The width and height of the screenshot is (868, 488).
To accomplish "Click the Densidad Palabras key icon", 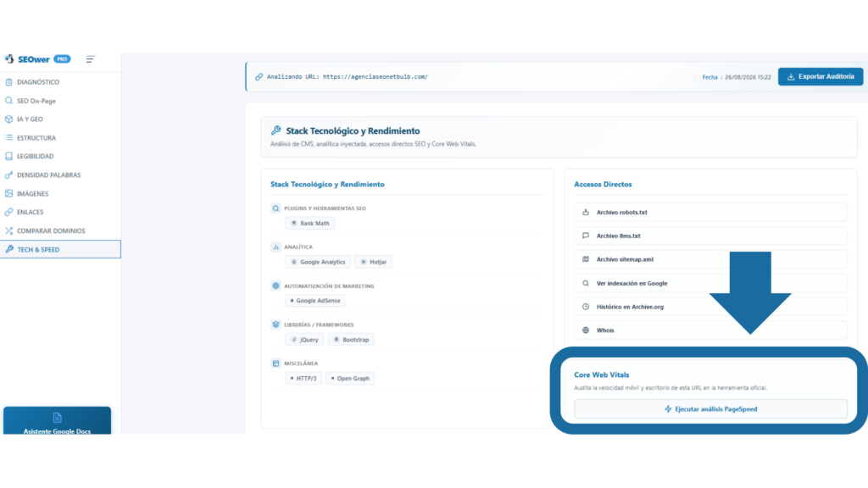I will point(8,175).
